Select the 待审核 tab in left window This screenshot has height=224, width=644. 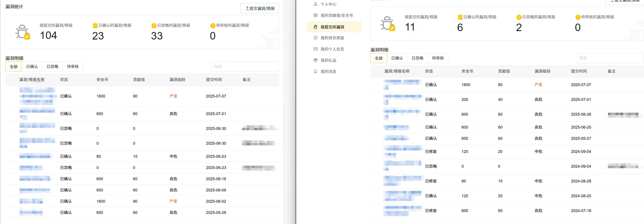[73, 66]
